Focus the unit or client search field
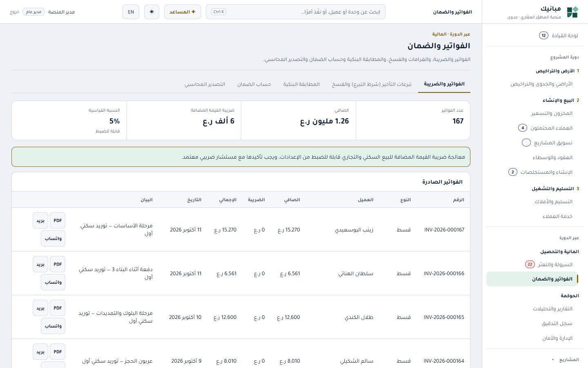This screenshot has height=368, width=588. pyautogui.click(x=296, y=12)
